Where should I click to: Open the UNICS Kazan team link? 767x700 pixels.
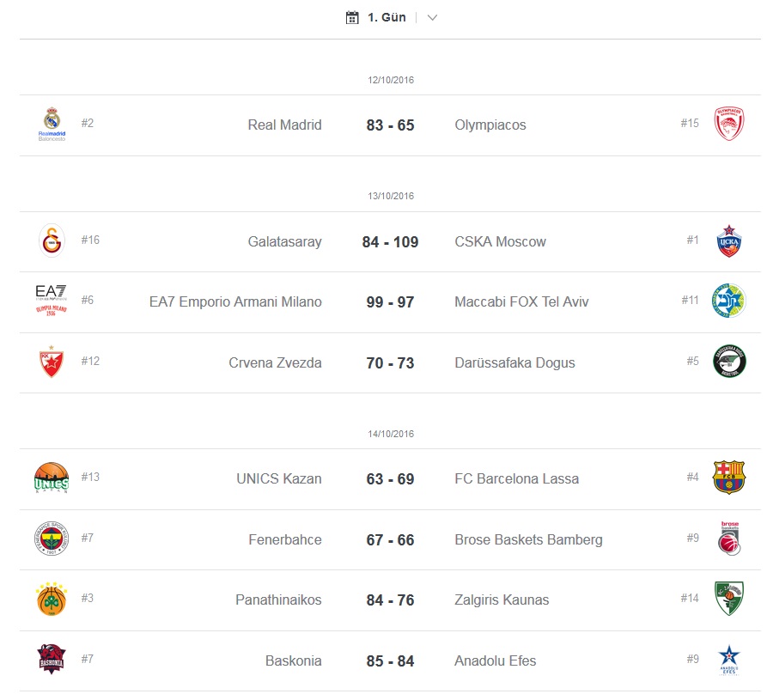coord(279,478)
